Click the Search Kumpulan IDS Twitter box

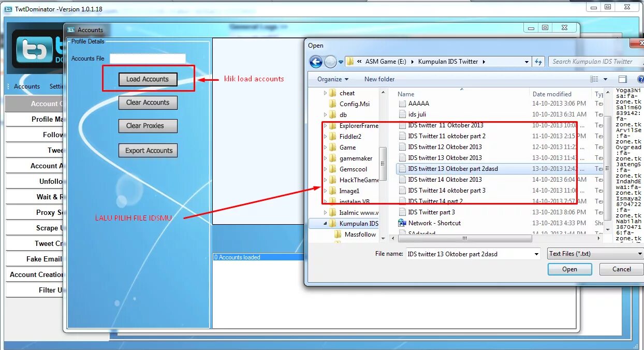(595, 62)
